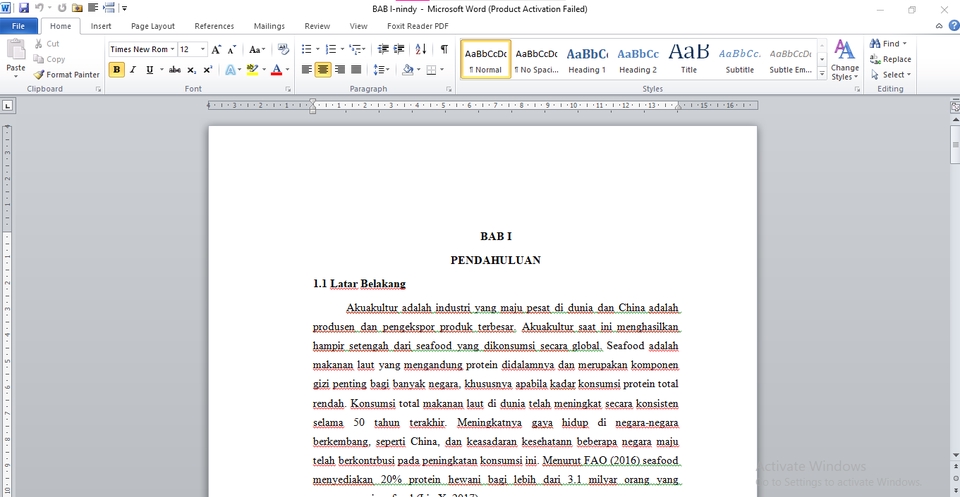
Task: Undo the last action
Action: click(x=39, y=8)
